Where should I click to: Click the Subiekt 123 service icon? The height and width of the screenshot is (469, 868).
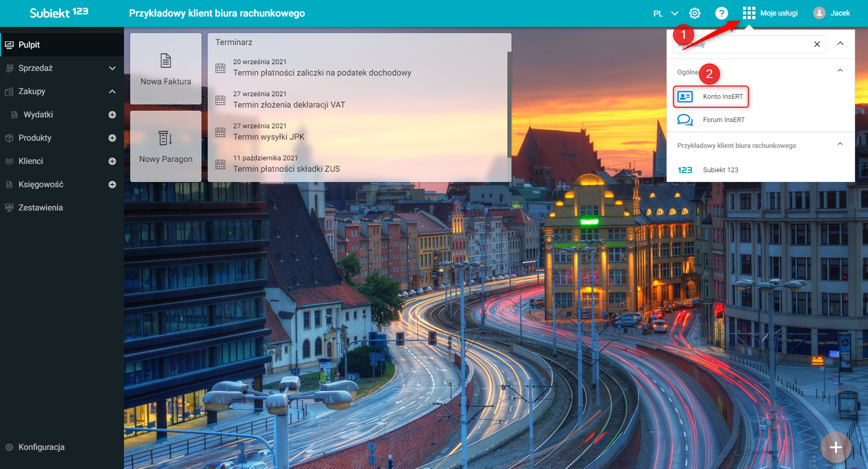pyautogui.click(x=685, y=170)
